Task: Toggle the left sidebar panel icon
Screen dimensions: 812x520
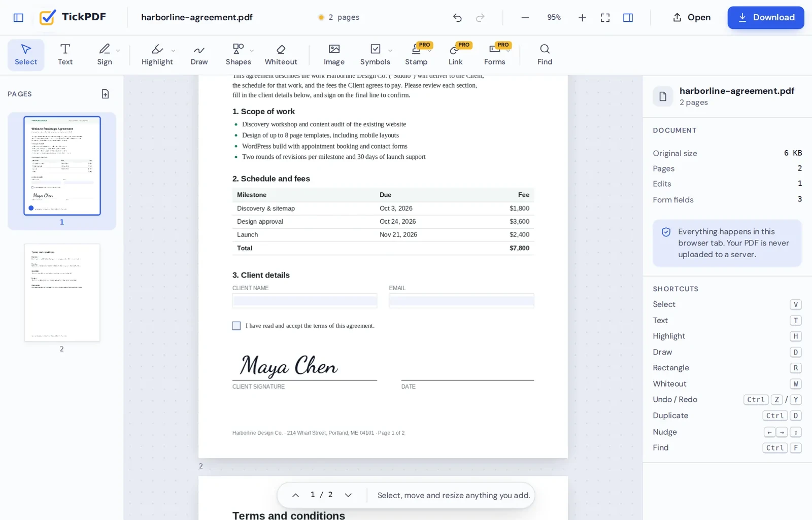Action: coord(18,18)
